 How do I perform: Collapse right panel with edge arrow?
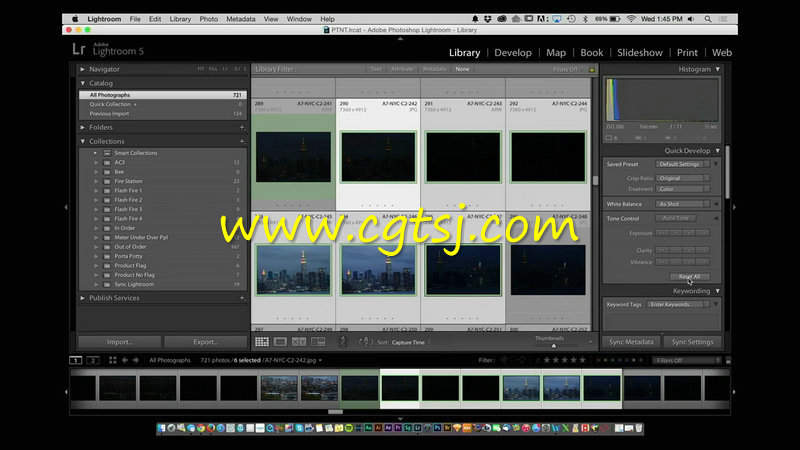734,207
